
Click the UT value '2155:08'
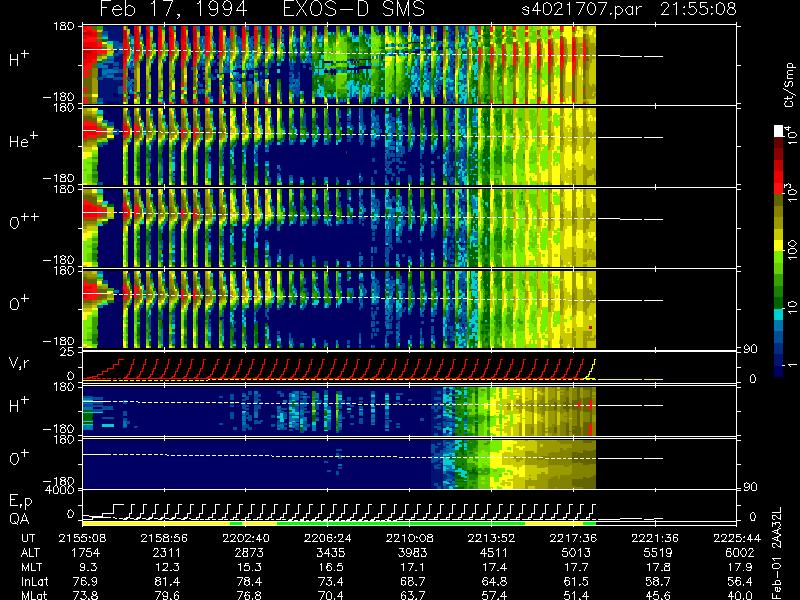82,538
